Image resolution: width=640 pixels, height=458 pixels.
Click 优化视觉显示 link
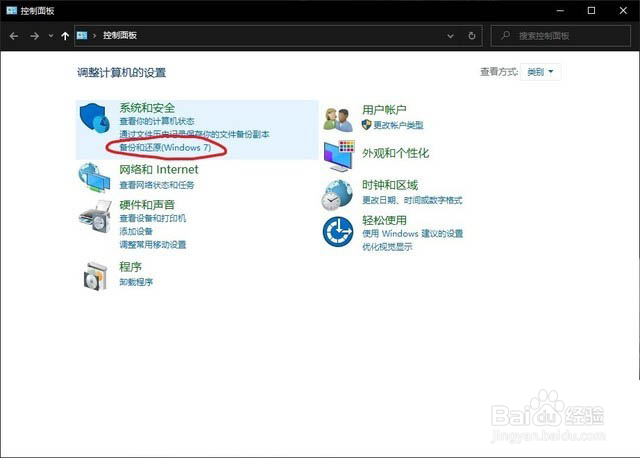tap(387, 247)
